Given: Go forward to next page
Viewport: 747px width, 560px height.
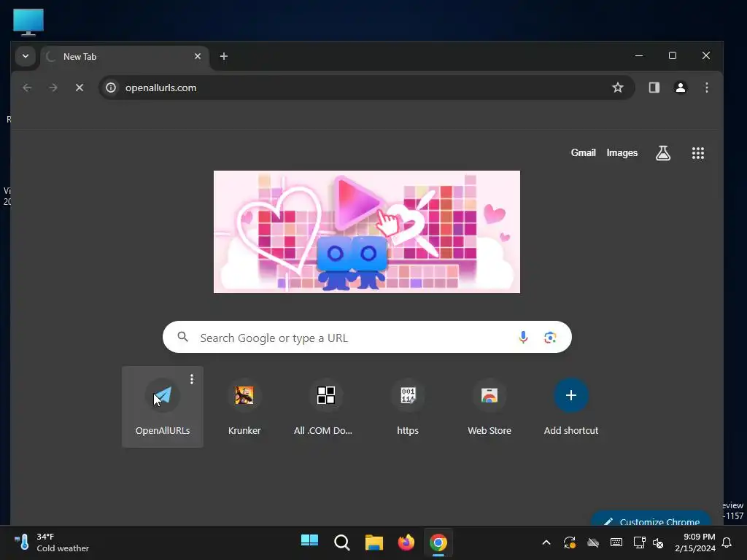Looking at the screenshot, I should click(53, 87).
